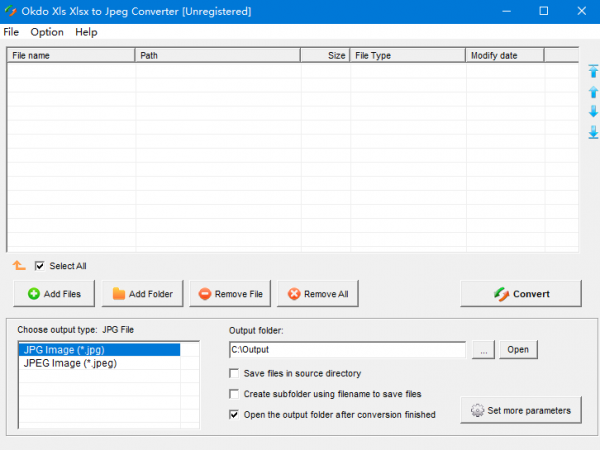The width and height of the screenshot is (600, 450).
Task: Click the Remove All button
Action: (x=318, y=293)
